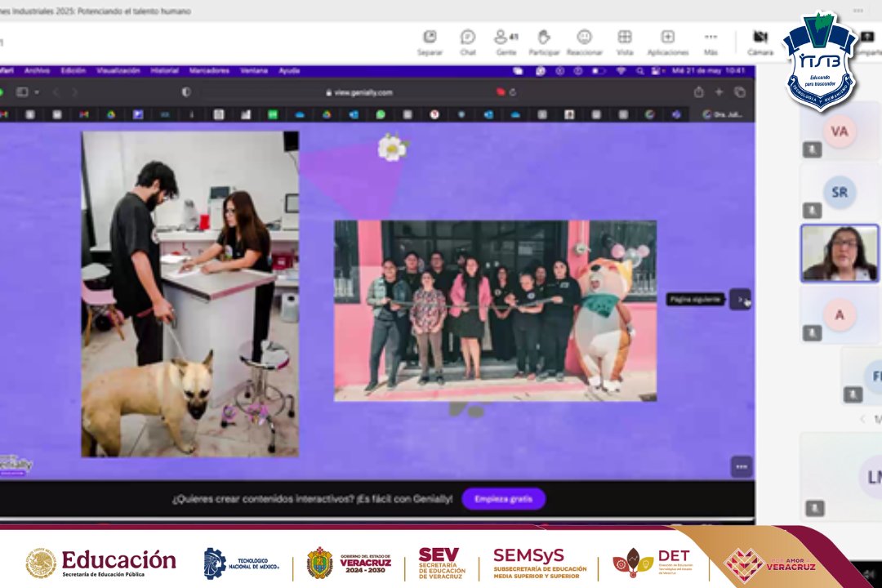Go to previous page of participant thumbnails
882x588 pixels.
[862, 419]
